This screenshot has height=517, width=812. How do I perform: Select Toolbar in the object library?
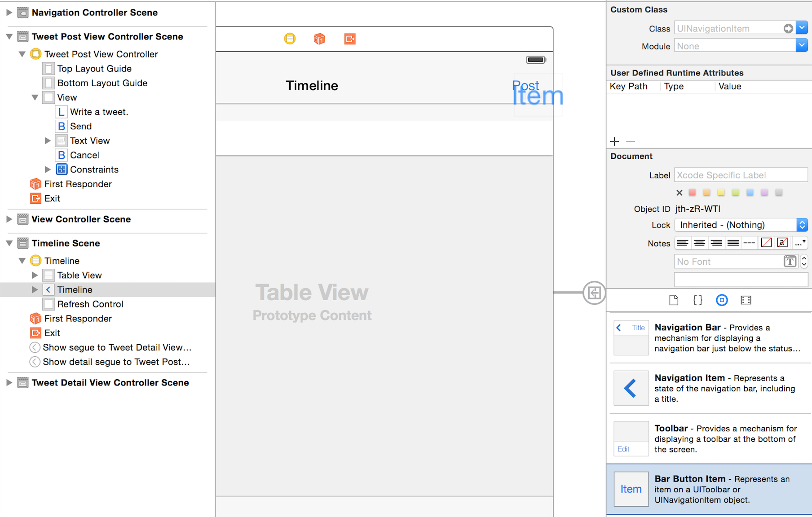pos(709,438)
